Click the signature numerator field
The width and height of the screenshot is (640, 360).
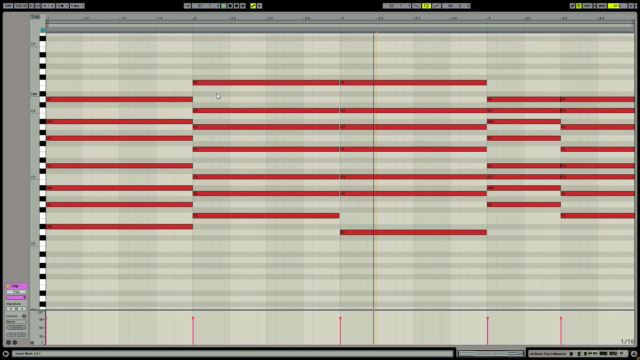11,309
